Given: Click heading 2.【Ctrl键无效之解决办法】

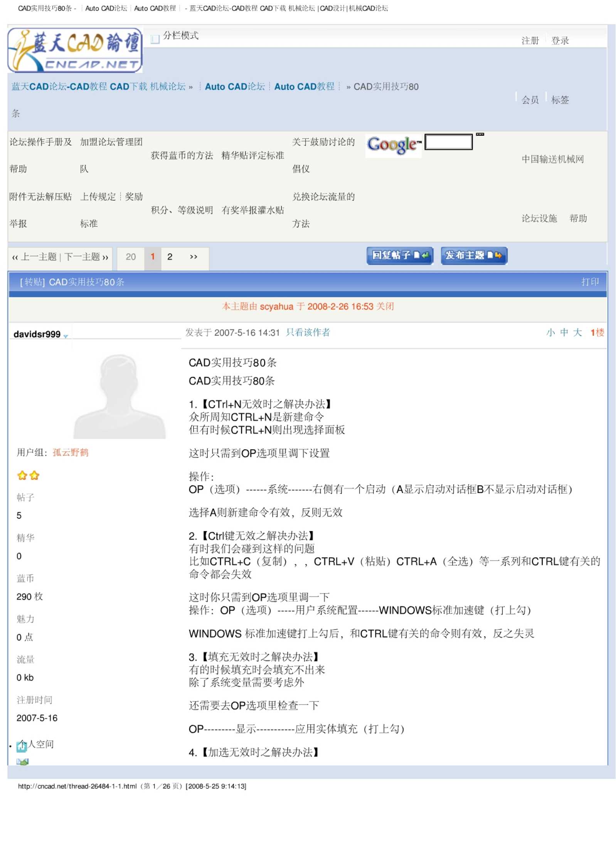Looking at the screenshot, I should [x=252, y=536].
